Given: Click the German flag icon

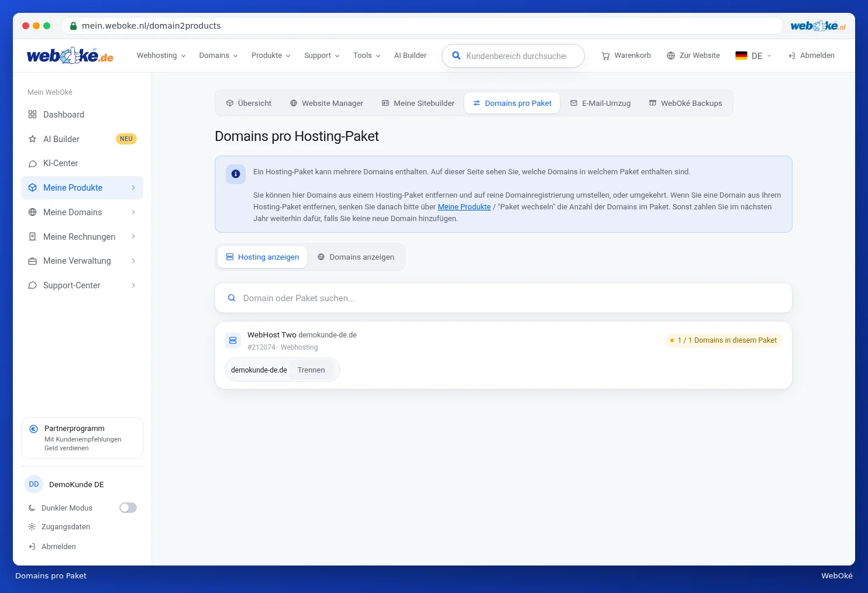Looking at the screenshot, I should point(741,56).
